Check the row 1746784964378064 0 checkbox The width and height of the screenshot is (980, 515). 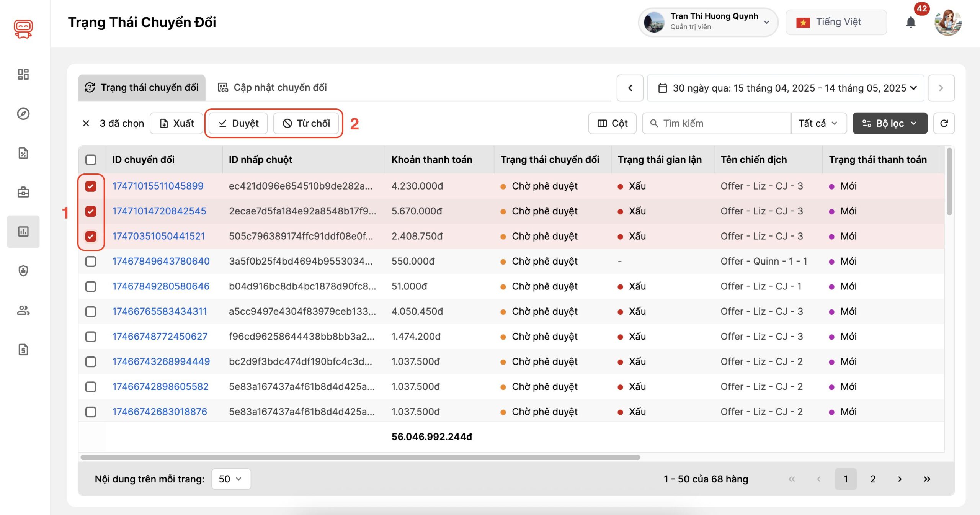(91, 262)
